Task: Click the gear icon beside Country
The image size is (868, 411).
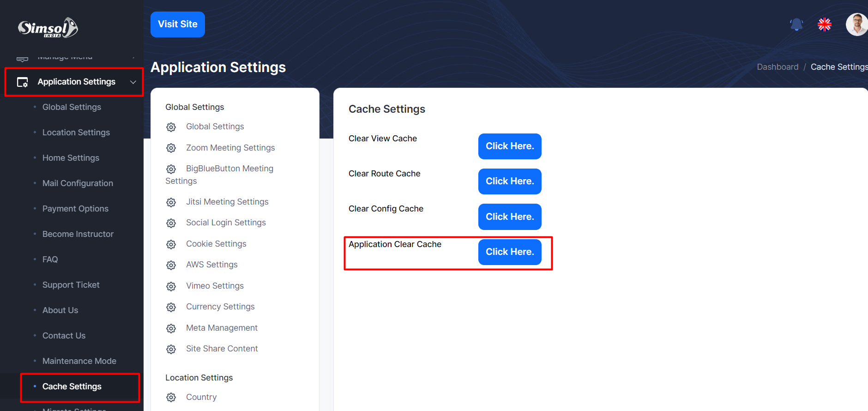Action: click(x=171, y=398)
